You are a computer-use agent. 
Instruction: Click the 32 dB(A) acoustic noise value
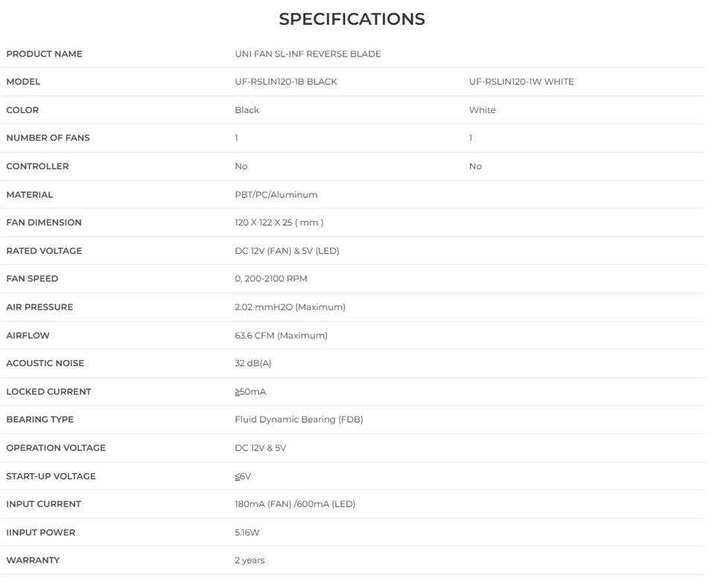tap(253, 363)
